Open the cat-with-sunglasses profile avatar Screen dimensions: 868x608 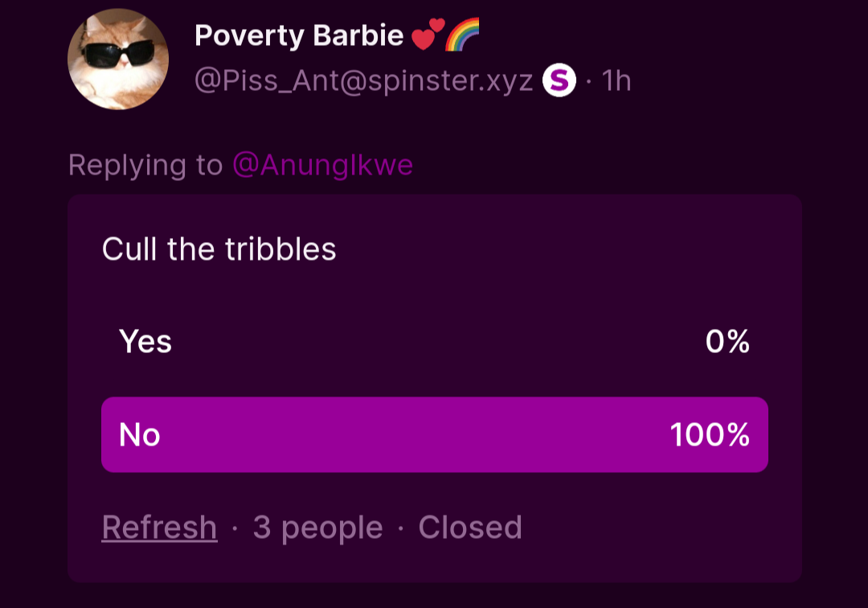click(118, 60)
